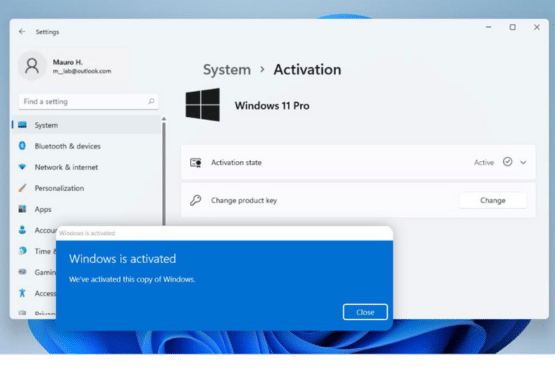This screenshot has height=370, width=555.
Task: Navigate to System in the breadcrumb
Action: tap(227, 70)
